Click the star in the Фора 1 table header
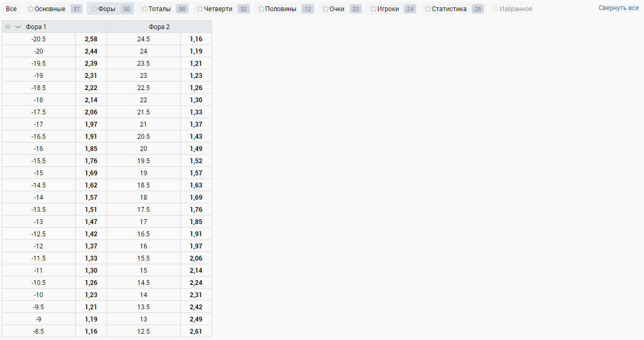This screenshot has width=644, height=340. pos(8,26)
